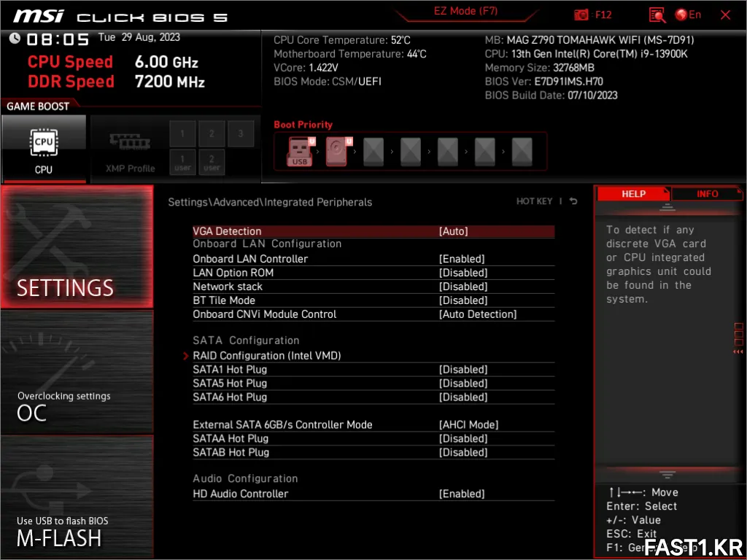The width and height of the screenshot is (747, 560).
Task: Toggle SATAB Hot Plug setting
Action: (373, 452)
